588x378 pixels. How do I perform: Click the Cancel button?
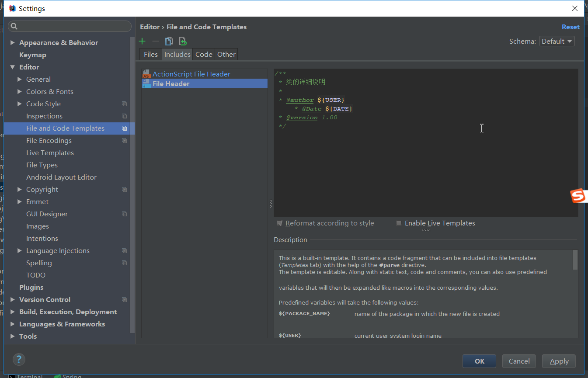519,361
